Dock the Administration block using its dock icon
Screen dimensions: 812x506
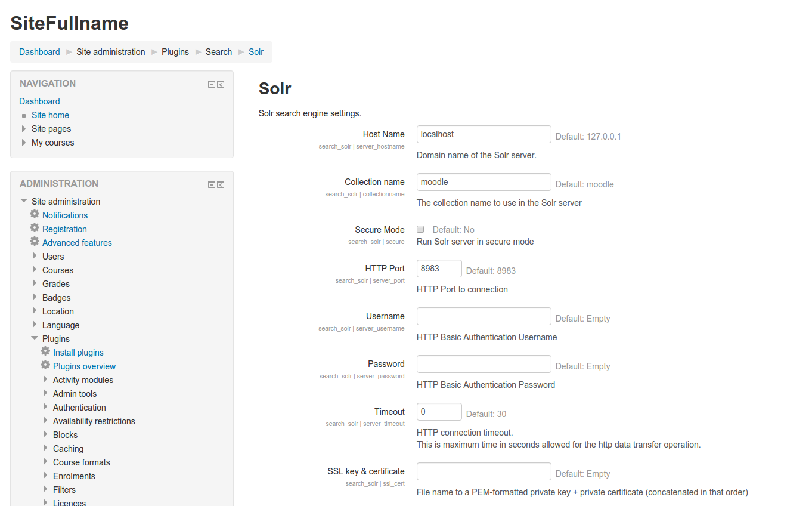coord(221,184)
